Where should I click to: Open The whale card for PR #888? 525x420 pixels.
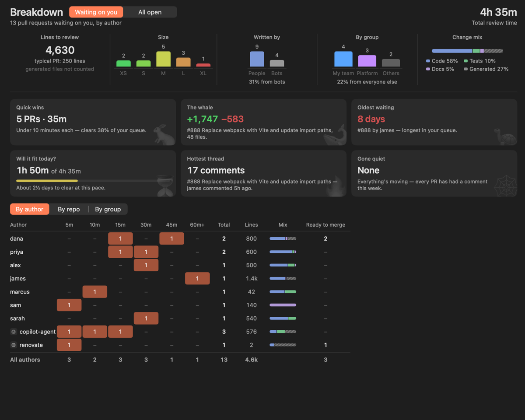click(x=263, y=122)
